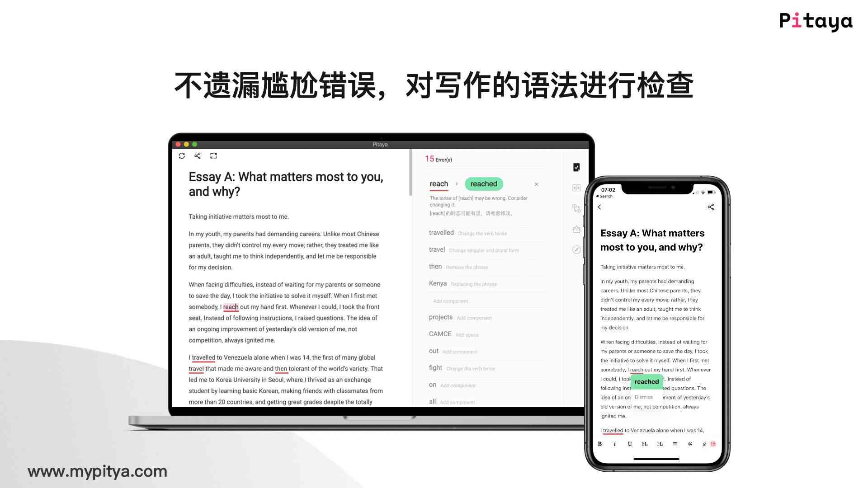868x488 pixels.
Task: Enable the checkbox next to error list
Action: coord(576,168)
